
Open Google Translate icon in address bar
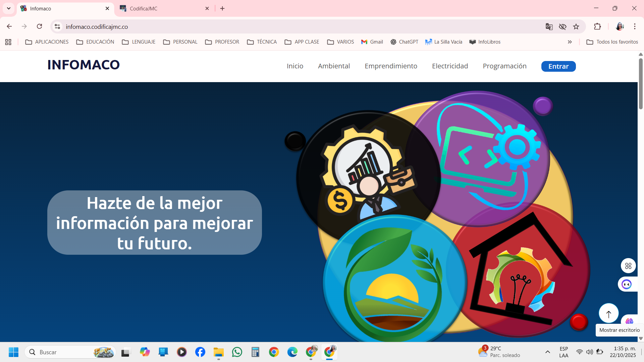[549, 26]
